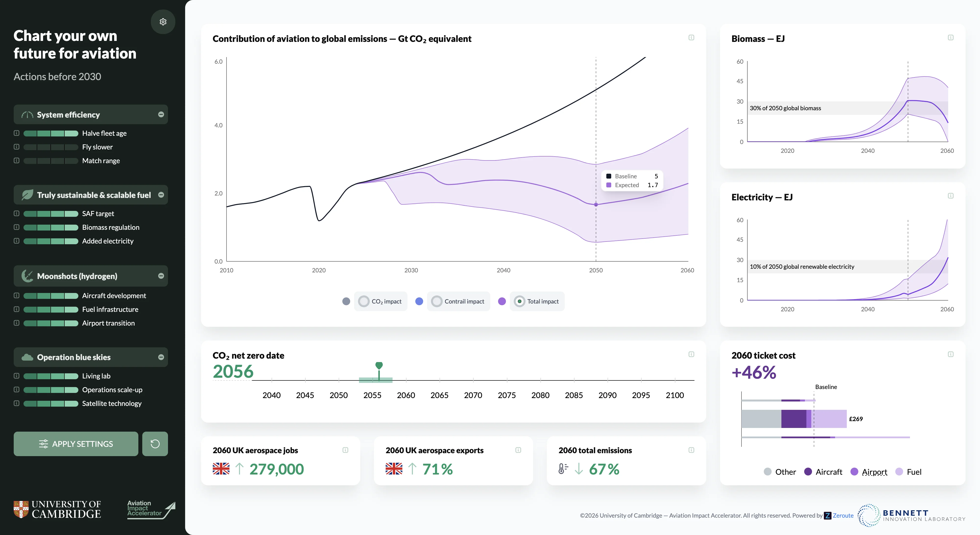Viewport: 980px width, 535px height.
Task: Collapse Truly sustainable & scalable fuel section
Action: (x=161, y=195)
